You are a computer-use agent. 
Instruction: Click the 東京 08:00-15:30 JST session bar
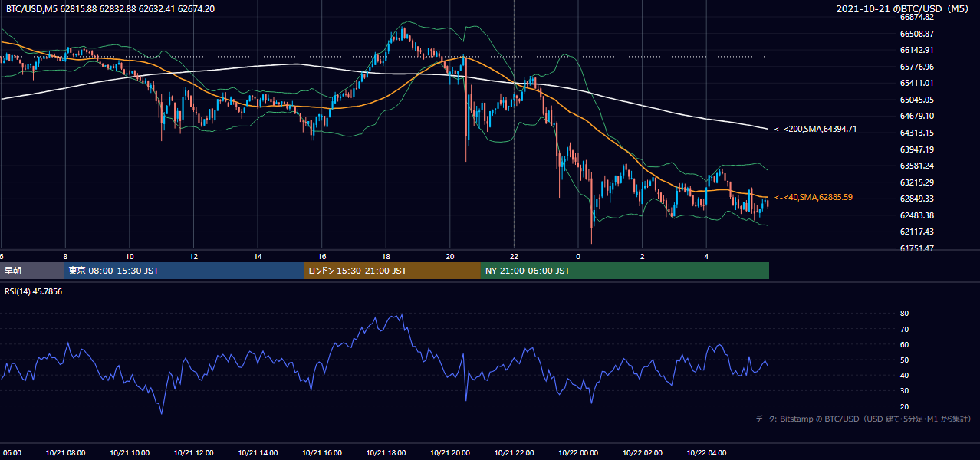(x=184, y=271)
